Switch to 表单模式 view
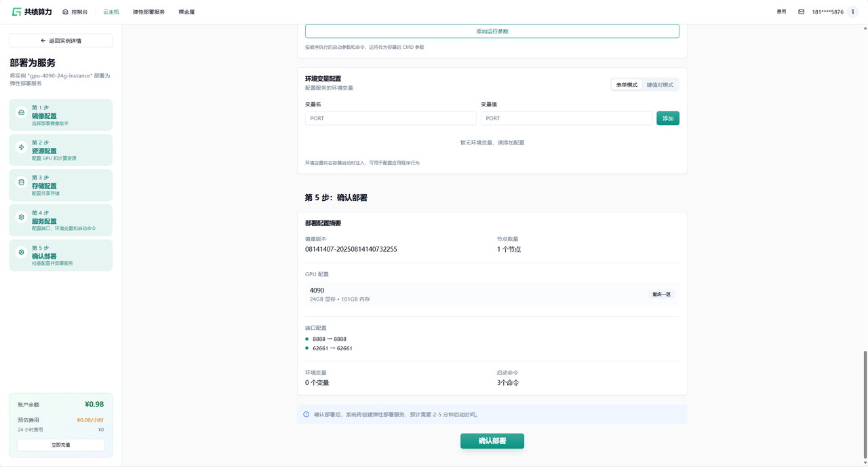Image resolution: width=868 pixels, height=467 pixels. click(x=627, y=85)
